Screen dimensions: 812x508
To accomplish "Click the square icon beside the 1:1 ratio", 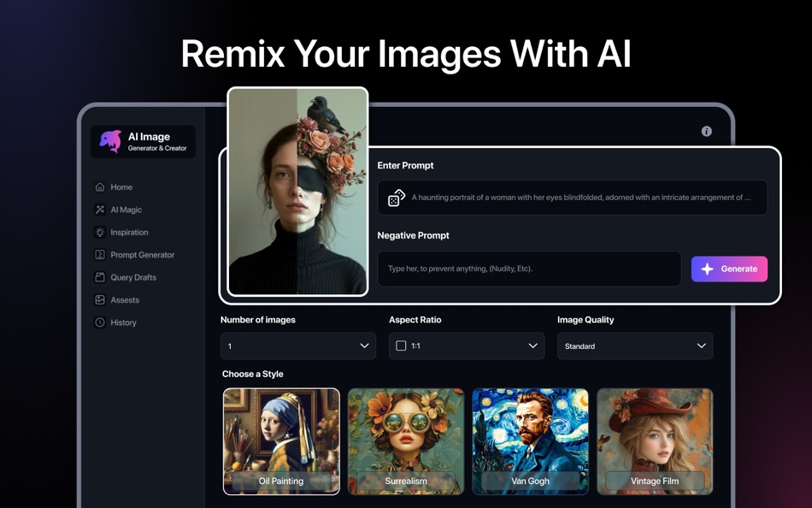I will point(401,346).
